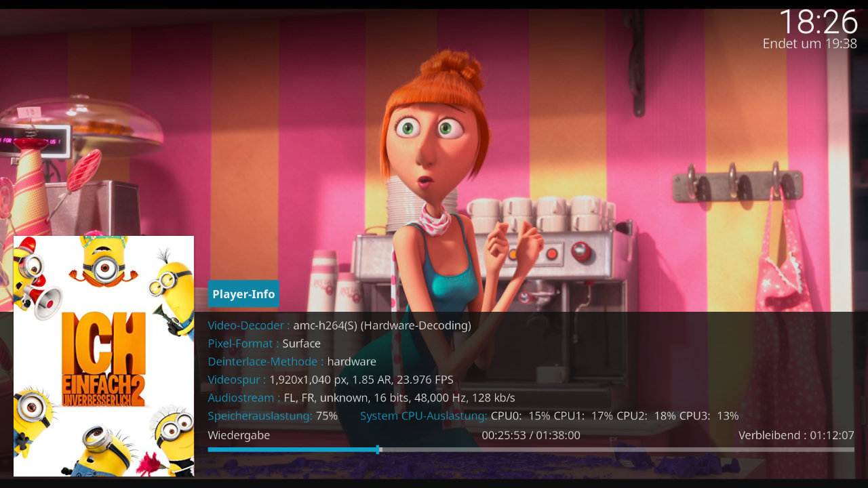Click the 'Endet um 19:38' text
Viewport: 868px width, 488px height.
click(810, 43)
